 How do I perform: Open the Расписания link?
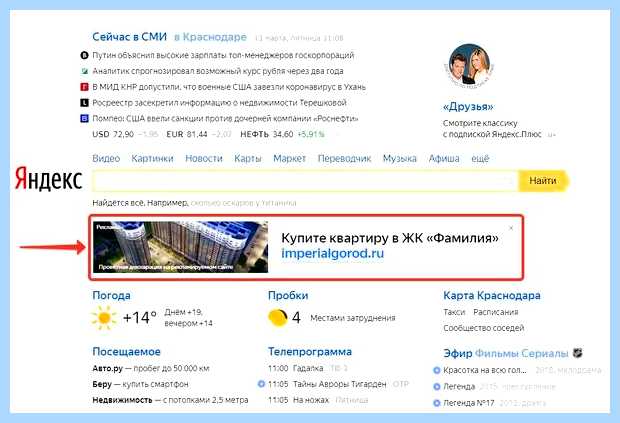coord(496,312)
